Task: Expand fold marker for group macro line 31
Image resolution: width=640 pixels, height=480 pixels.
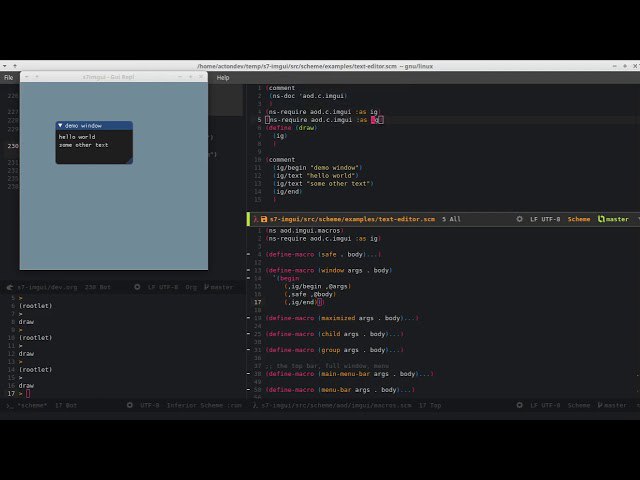Action: 249,350
